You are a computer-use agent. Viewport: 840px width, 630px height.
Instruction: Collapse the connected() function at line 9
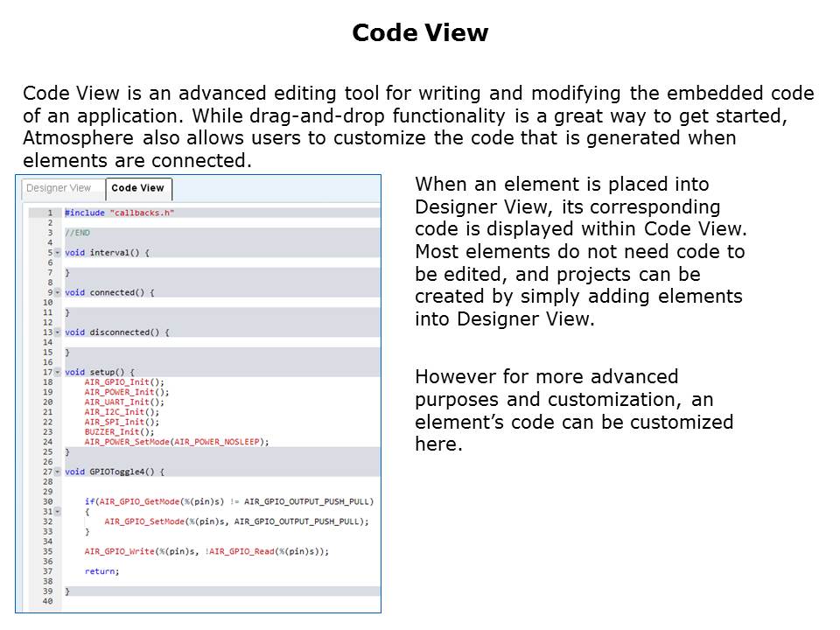point(58,292)
